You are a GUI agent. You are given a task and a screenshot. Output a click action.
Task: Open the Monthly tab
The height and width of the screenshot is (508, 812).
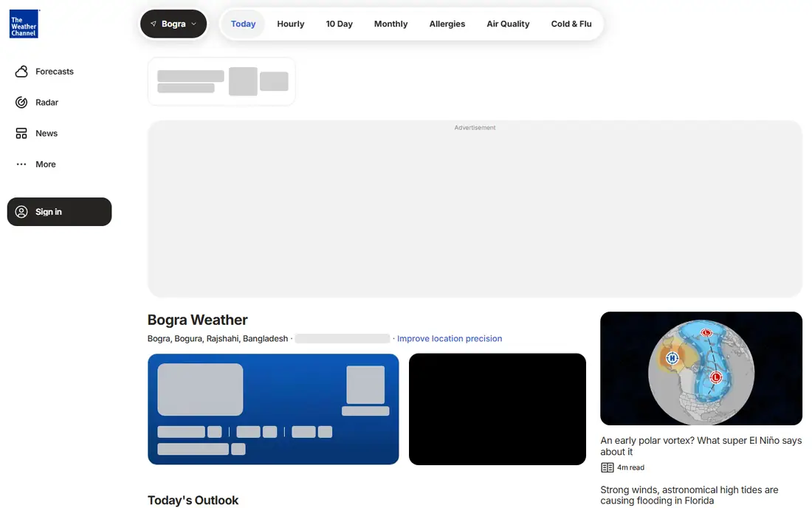(391, 24)
